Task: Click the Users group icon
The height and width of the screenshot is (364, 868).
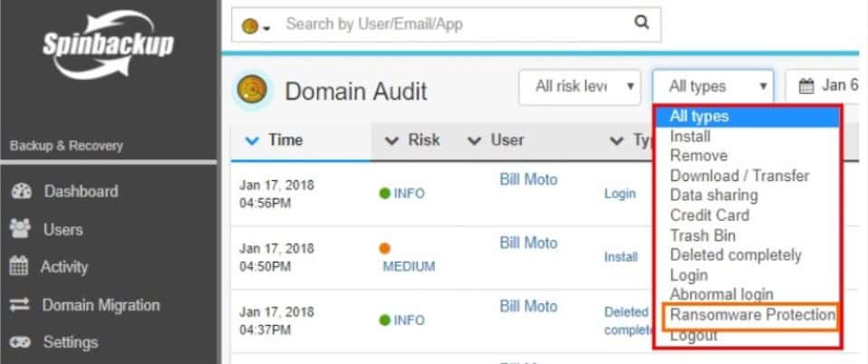Action: coord(21,229)
